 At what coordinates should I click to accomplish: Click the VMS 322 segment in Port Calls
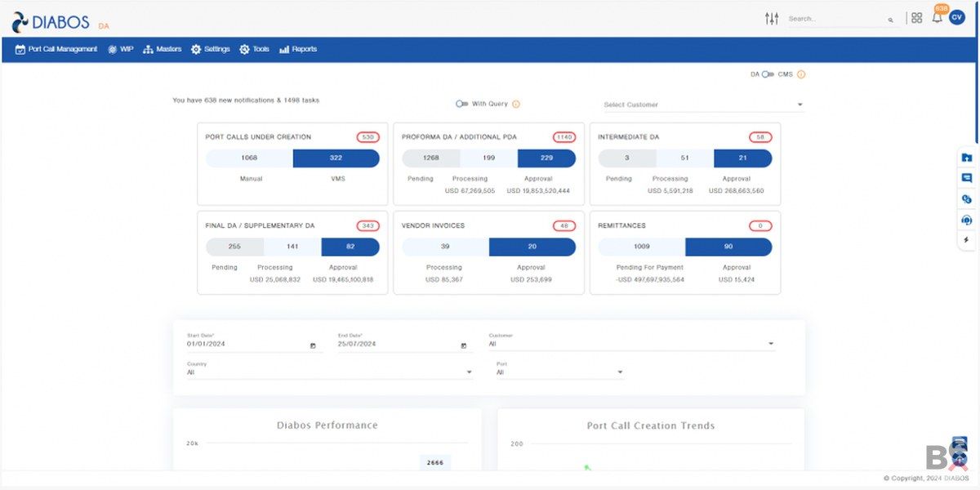tap(336, 158)
